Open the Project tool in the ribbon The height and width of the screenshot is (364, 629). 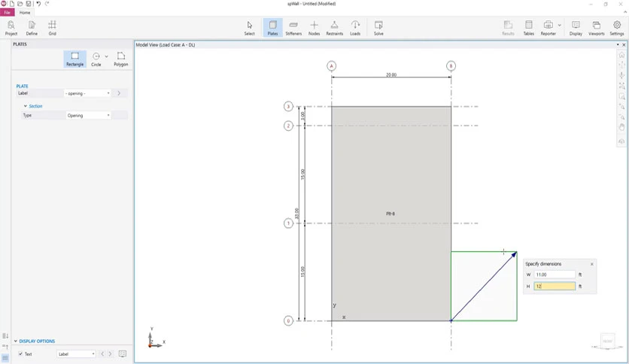tap(11, 28)
